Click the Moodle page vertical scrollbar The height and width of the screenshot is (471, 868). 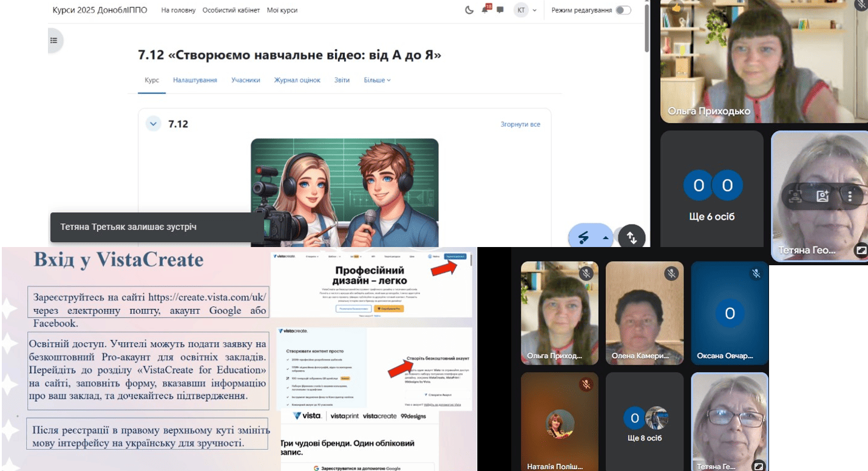click(646, 27)
